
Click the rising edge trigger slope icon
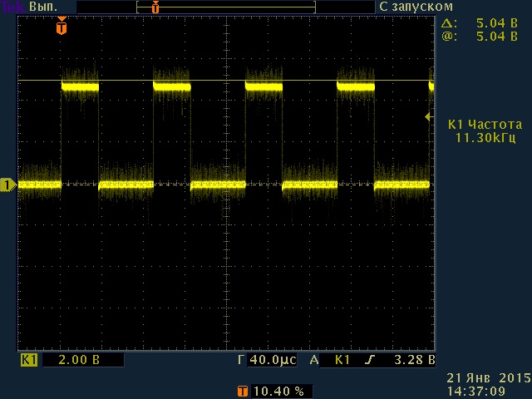[369, 361]
